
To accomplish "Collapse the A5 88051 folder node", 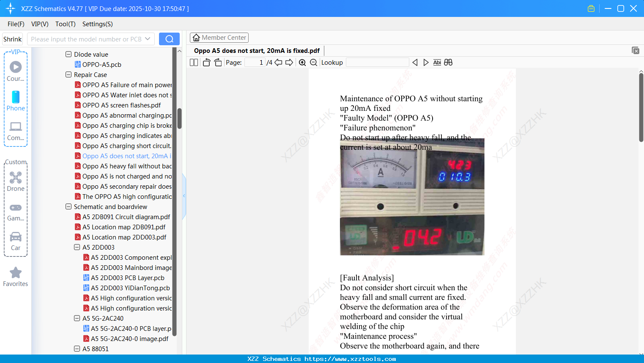I will (77, 349).
